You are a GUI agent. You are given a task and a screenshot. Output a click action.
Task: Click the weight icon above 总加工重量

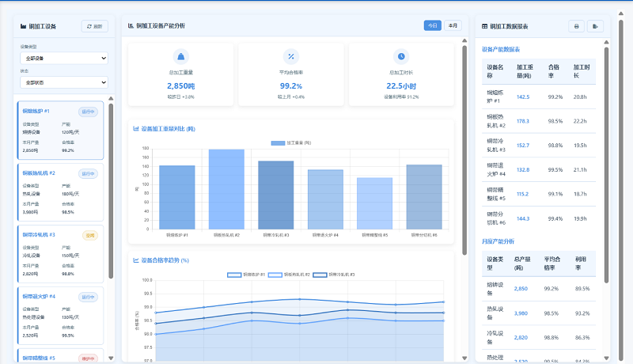point(180,56)
